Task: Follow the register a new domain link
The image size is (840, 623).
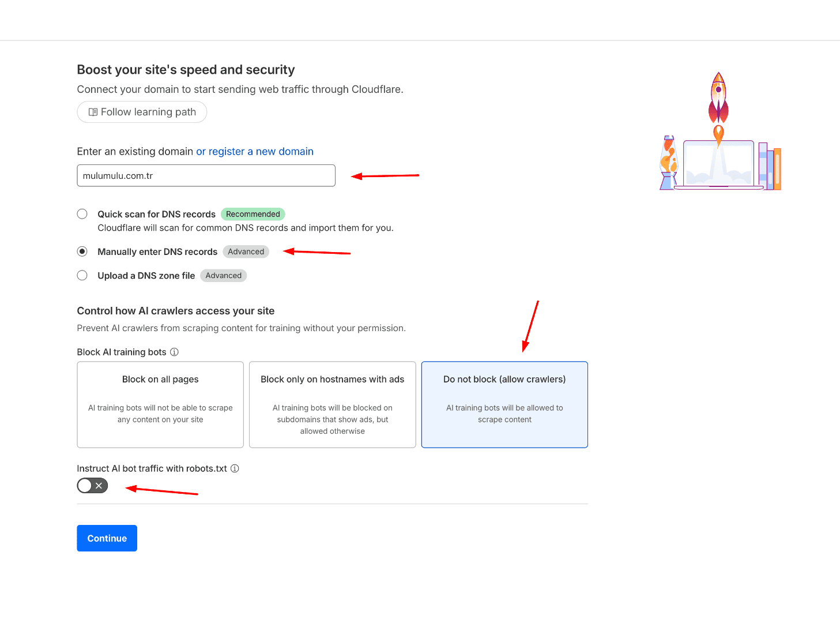Action: click(x=261, y=152)
